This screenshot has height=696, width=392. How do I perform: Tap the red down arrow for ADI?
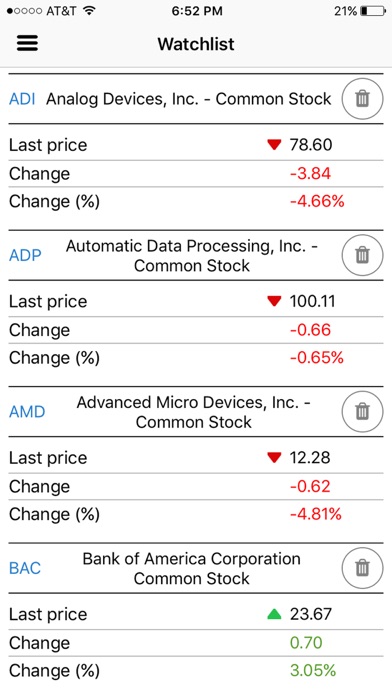click(x=274, y=145)
